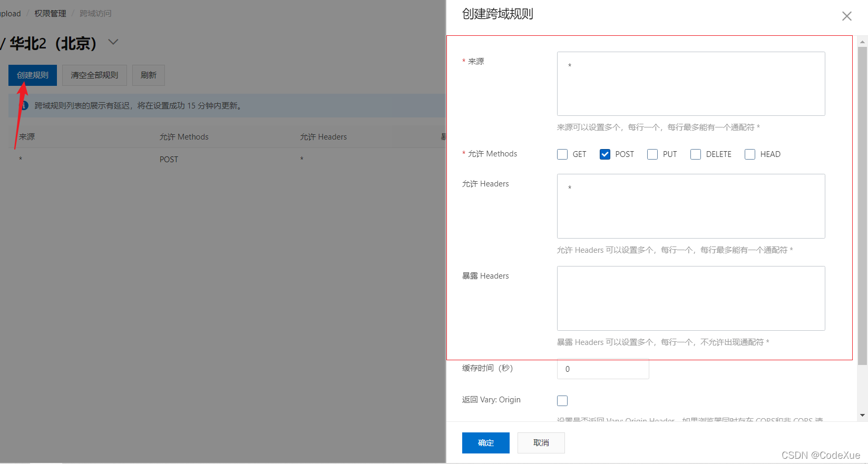
Task: Click the 缓存时间 (秒) input field
Action: (x=603, y=369)
